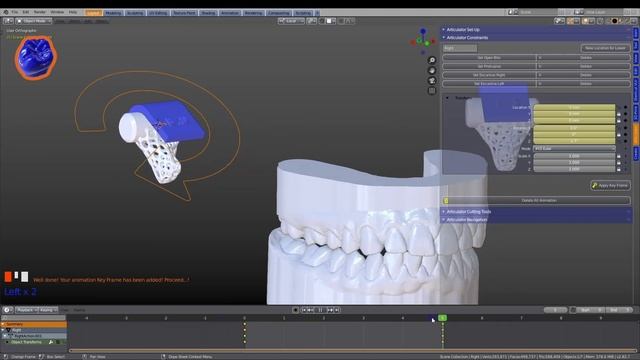
Task: Click wrench icon on Object Transforms channel
Action: coord(51,342)
